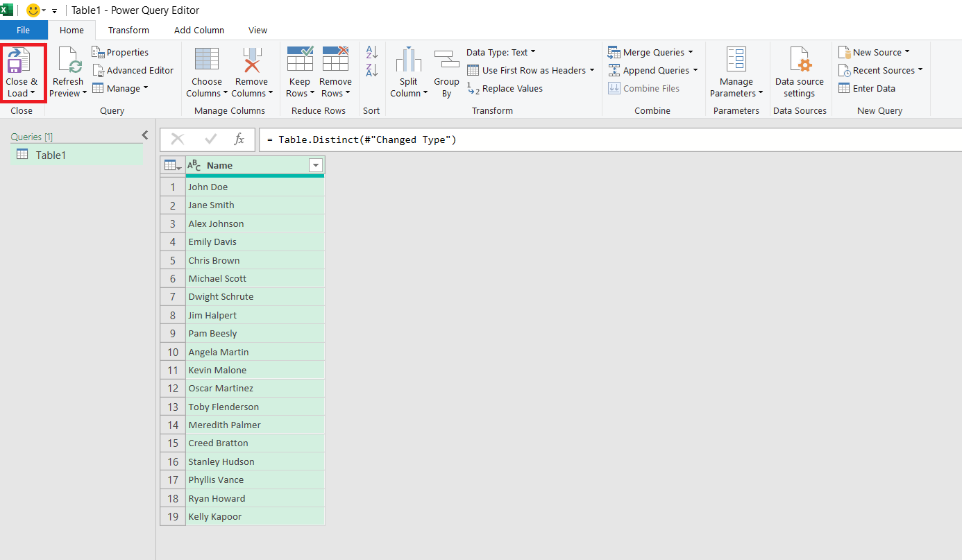The image size is (962, 560).
Task: Collapse the Queries pane
Action: pyautogui.click(x=145, y=135)
